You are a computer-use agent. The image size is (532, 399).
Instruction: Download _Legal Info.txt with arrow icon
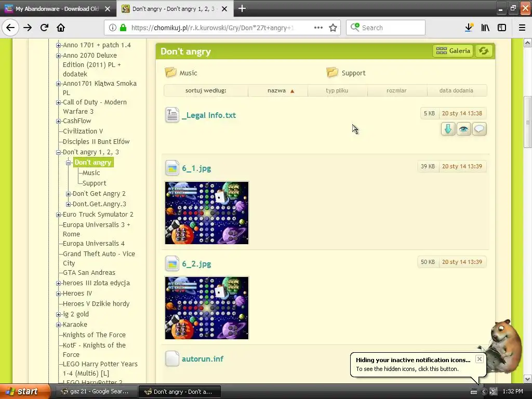pos(448,129)
